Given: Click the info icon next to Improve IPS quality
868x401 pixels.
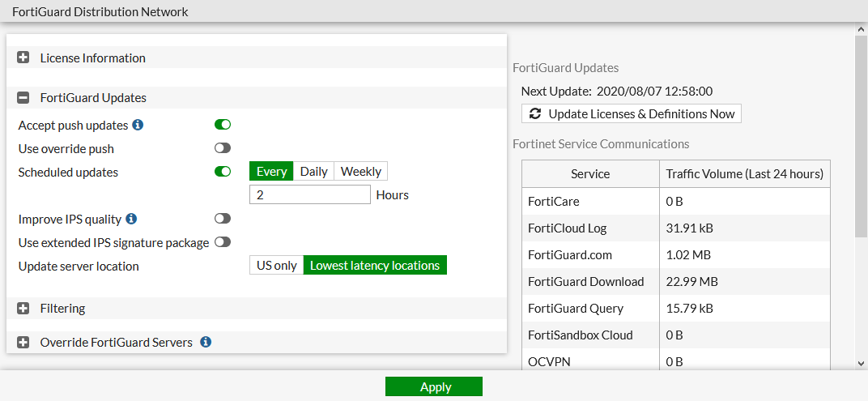Looking at the screenshot, I should (131, 220).
